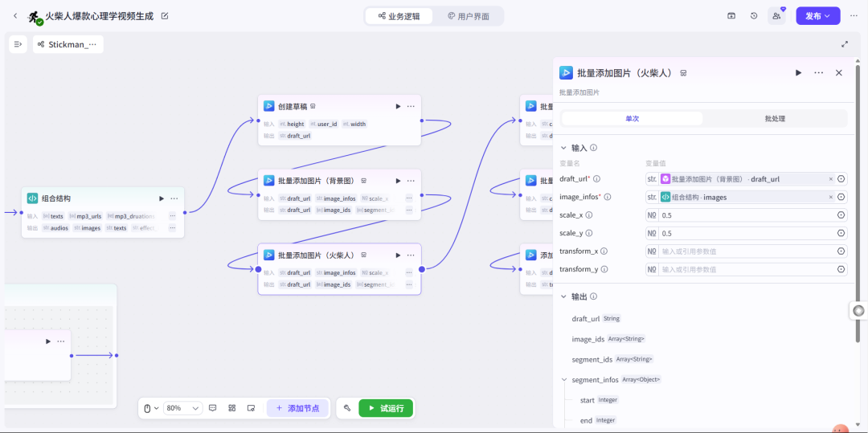Screen dimensions: 868x433
Task: Open variable picker for scale_y
Action: point(841,233)
